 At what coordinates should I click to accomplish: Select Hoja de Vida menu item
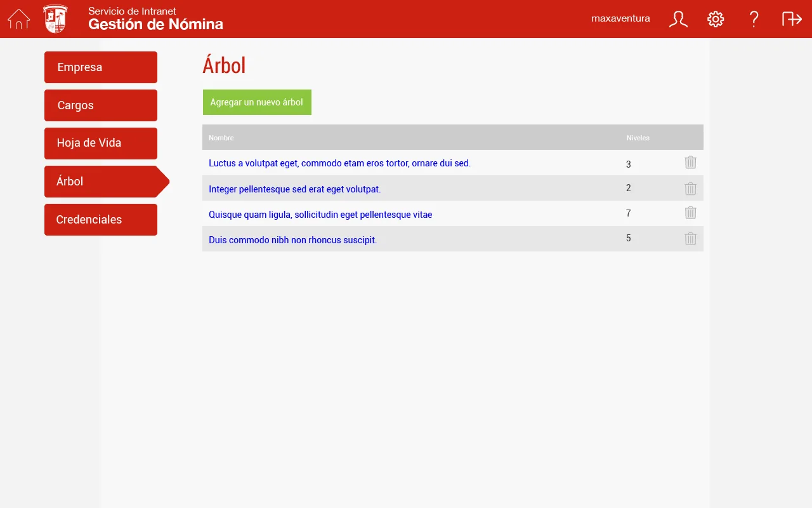coord(101,144)
